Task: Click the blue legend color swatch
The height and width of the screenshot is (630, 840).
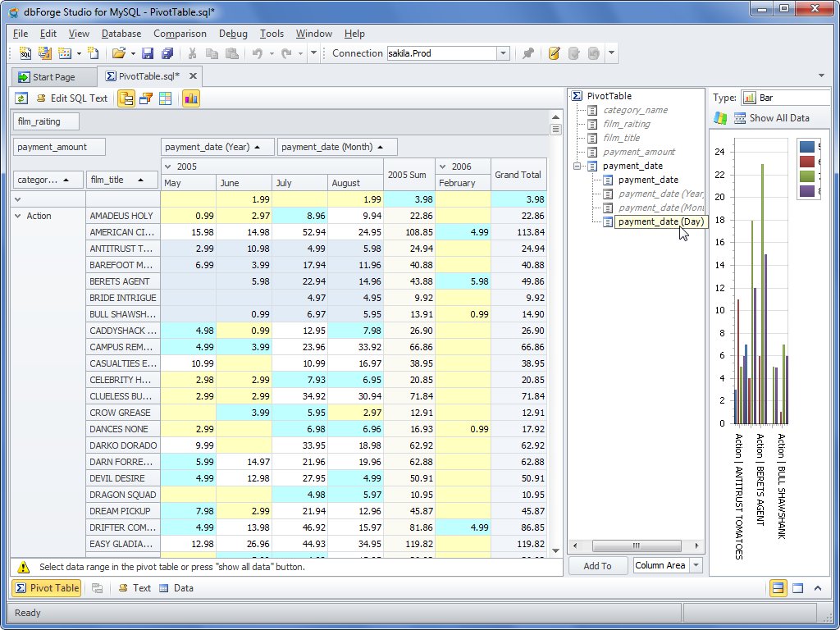Action: pyautogui.click(x=807, y=146)
